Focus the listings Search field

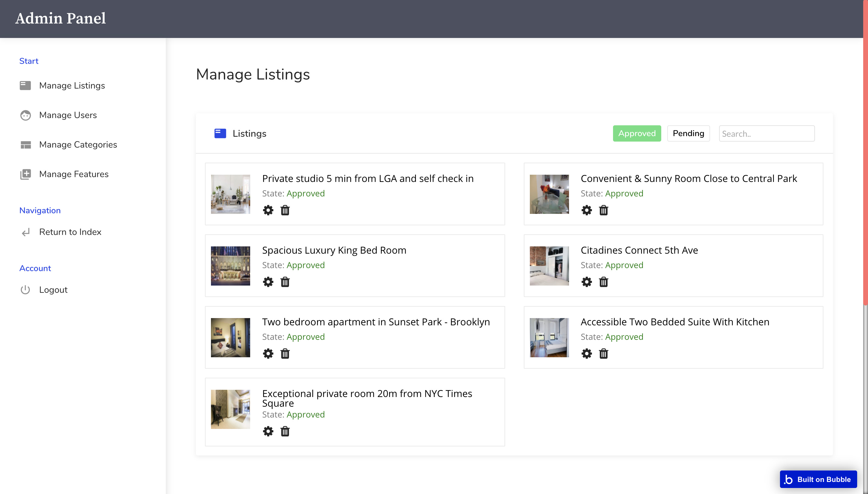(766, 134)
